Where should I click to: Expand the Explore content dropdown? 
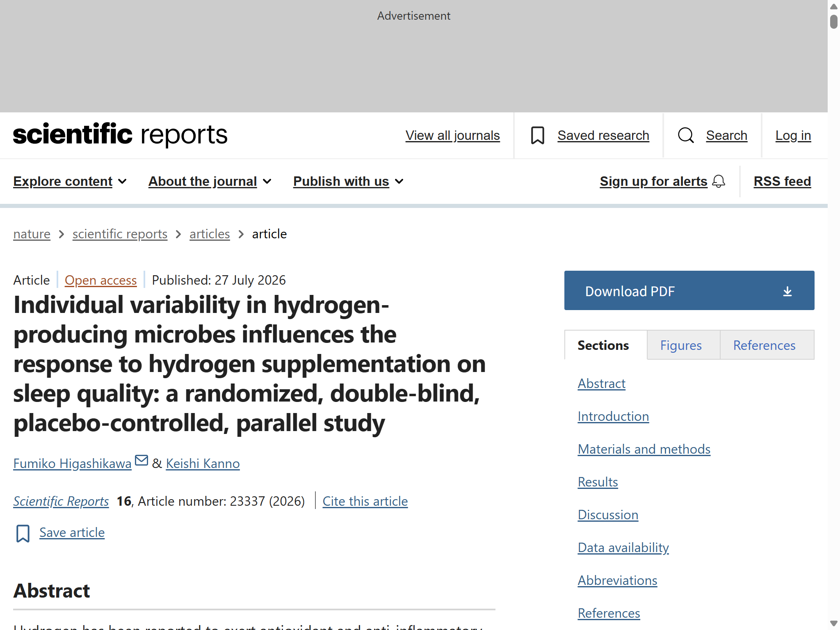click(70, 181)
